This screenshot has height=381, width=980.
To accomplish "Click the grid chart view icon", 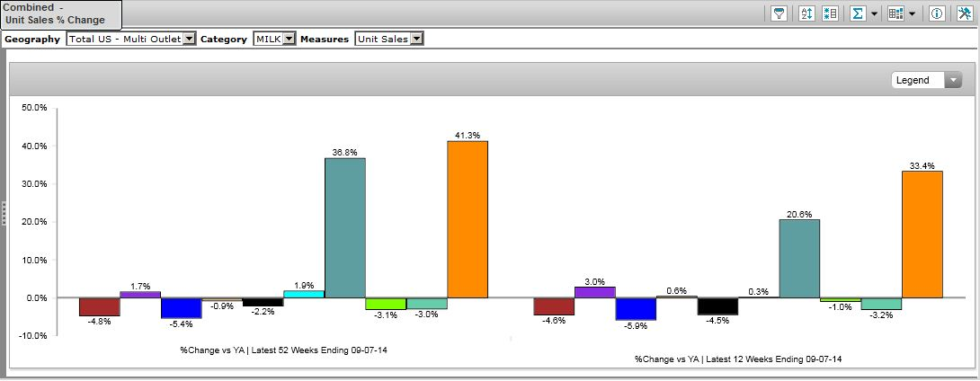I will point(895,13).
